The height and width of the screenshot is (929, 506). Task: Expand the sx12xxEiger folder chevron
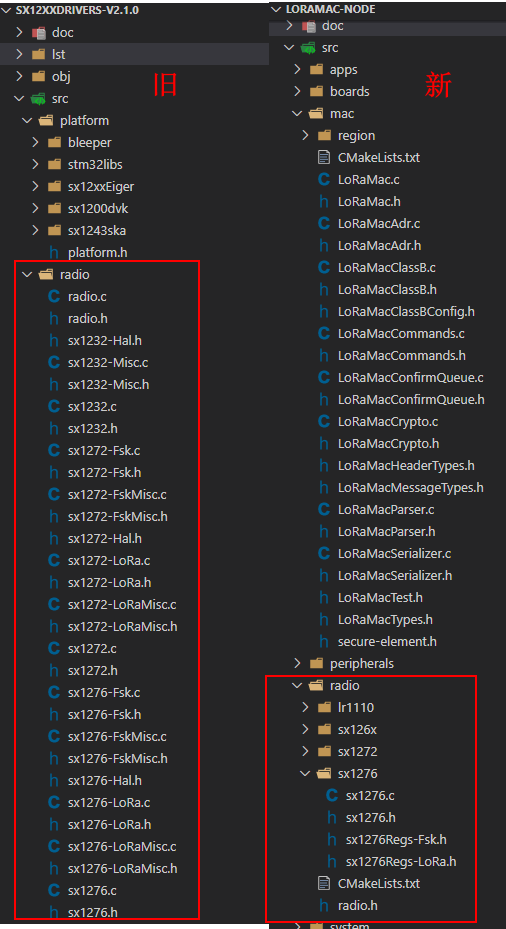tap(36, 187)
